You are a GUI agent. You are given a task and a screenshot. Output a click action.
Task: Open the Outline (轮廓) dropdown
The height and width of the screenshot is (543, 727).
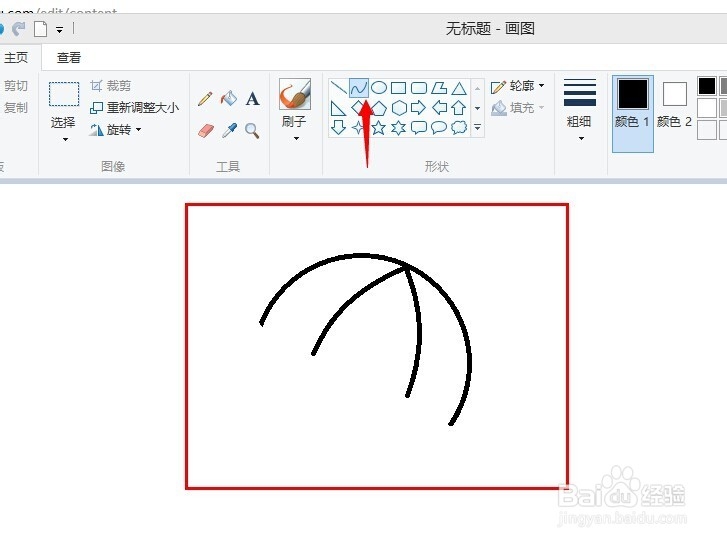(x=517, y=86)
